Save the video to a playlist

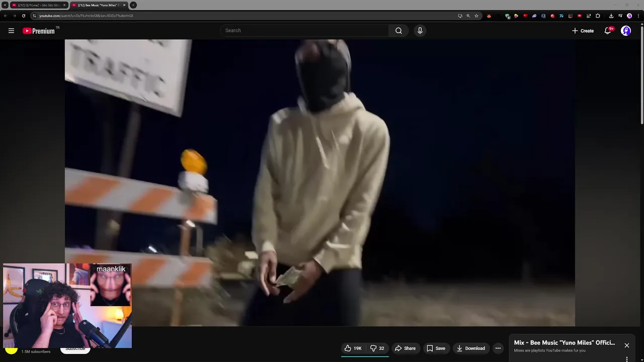pos(436,348)
